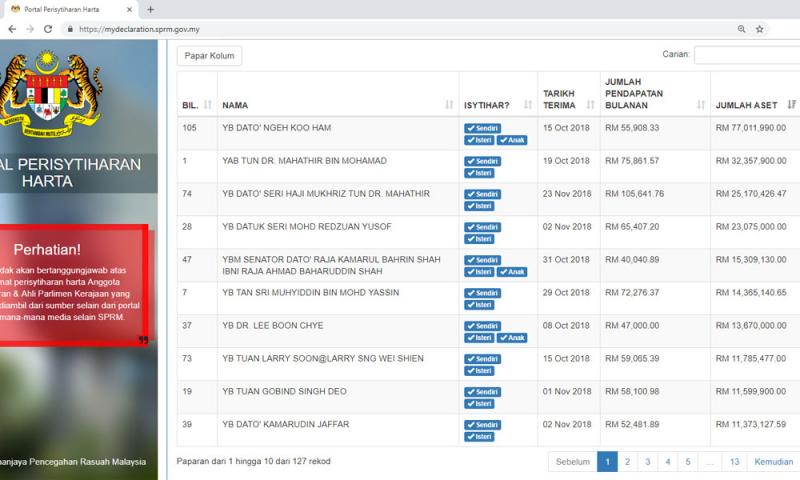Click Kemudian to view next page
This screenshot has height=480, width=800.
pos(774,461)
